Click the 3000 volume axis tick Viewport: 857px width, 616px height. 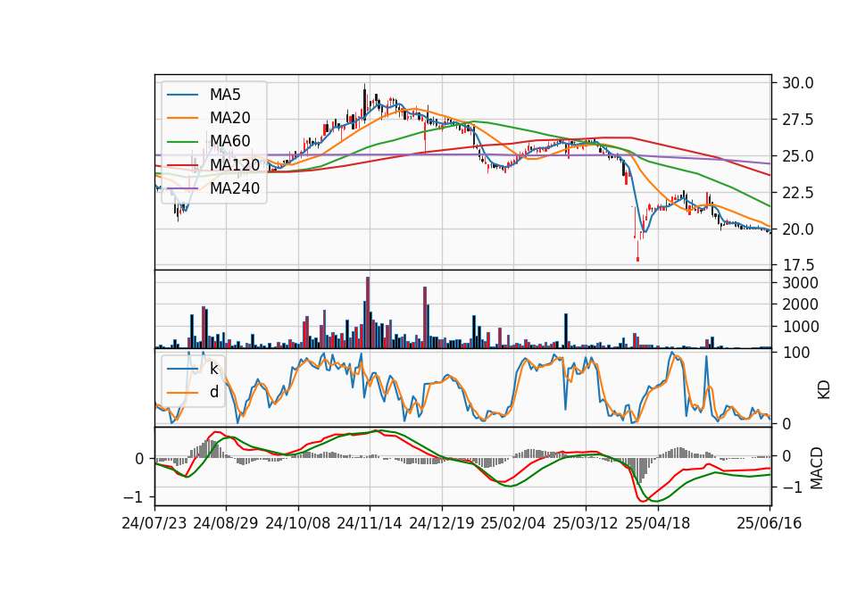pos(800,283)
